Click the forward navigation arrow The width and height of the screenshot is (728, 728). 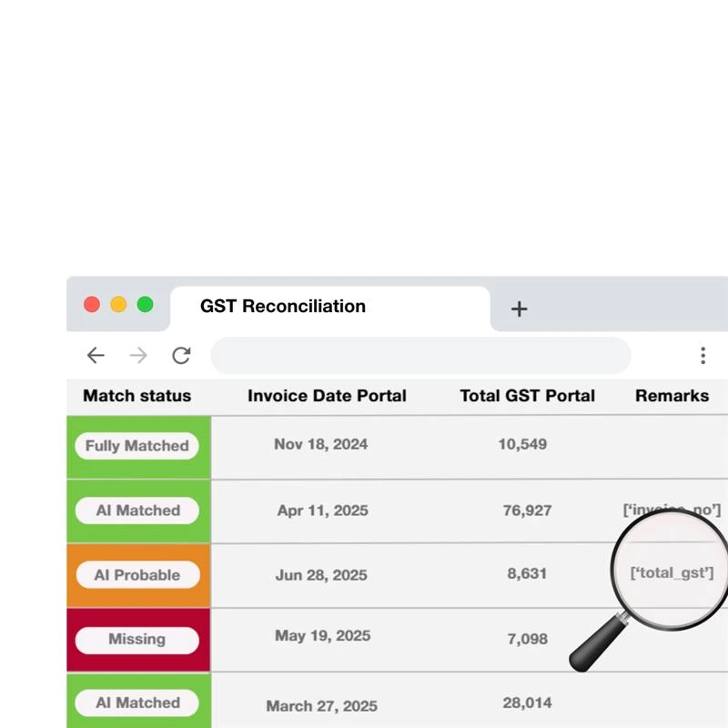pyautogui.click(x=137, y=356)
